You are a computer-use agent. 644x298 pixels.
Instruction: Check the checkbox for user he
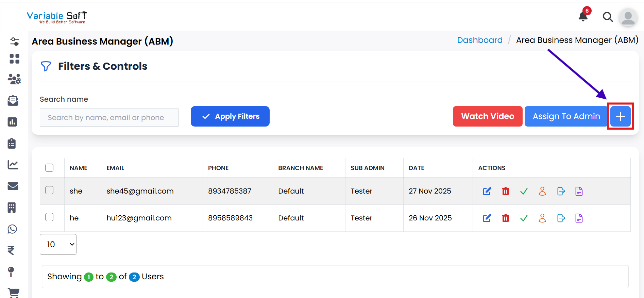tap(49, 217)
